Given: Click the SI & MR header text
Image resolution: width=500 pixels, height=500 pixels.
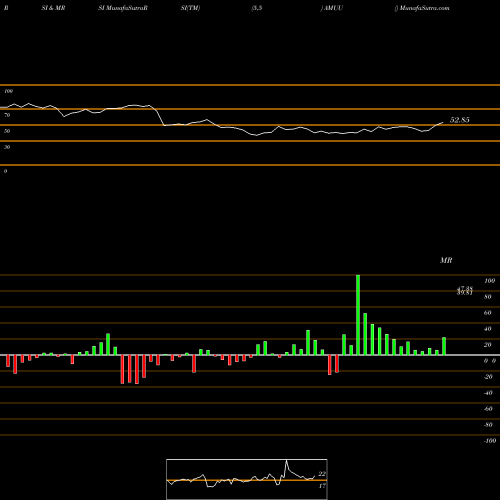Looking at the screenshot, I should (x=53, y=8).
